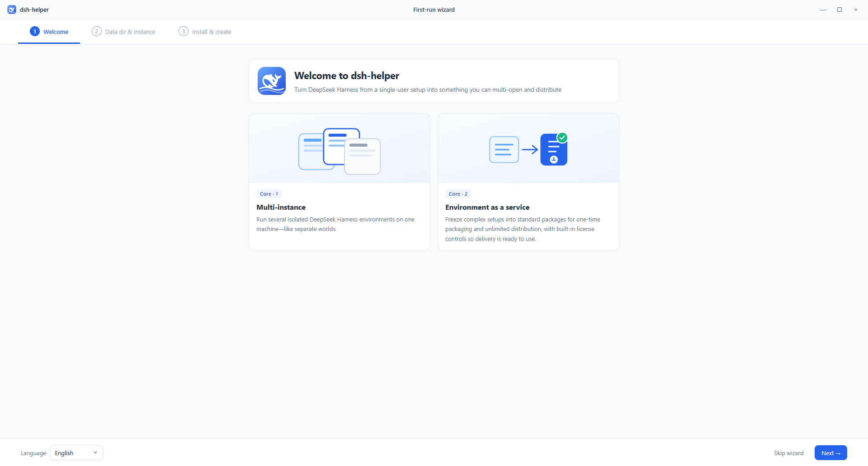Click the Multi-instance stacked windows illustration

click(340, 151)
